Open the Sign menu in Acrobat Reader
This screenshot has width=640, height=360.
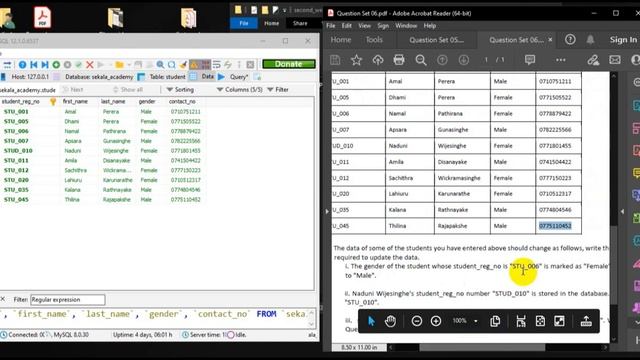click(383, 26)
